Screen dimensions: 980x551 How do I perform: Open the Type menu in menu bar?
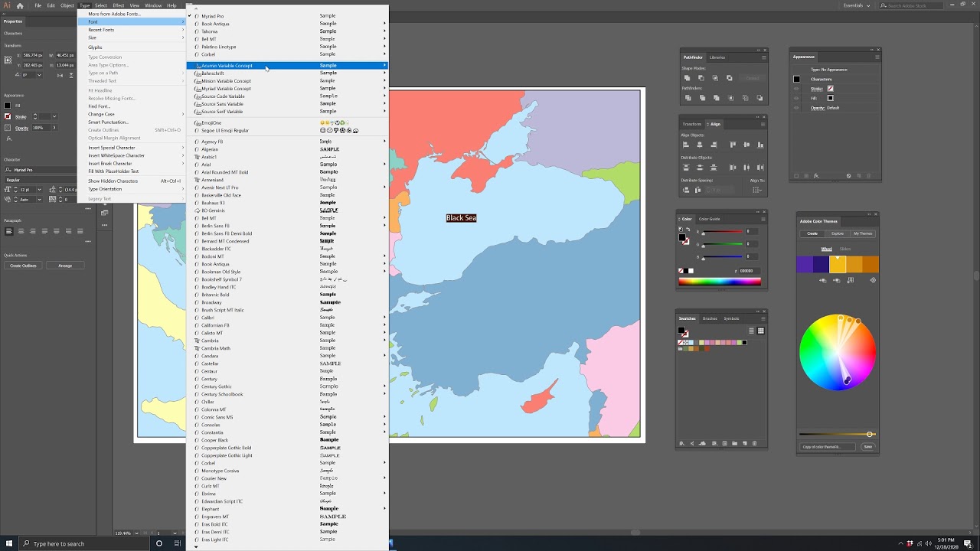pyautogui.click(x=85, y=5)
